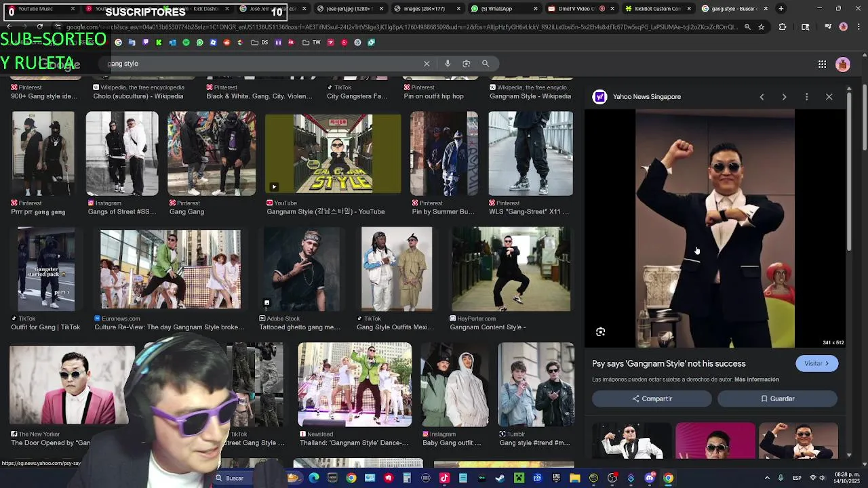
Task: Bookmark this page with the star icon
Action: [762, 27]
